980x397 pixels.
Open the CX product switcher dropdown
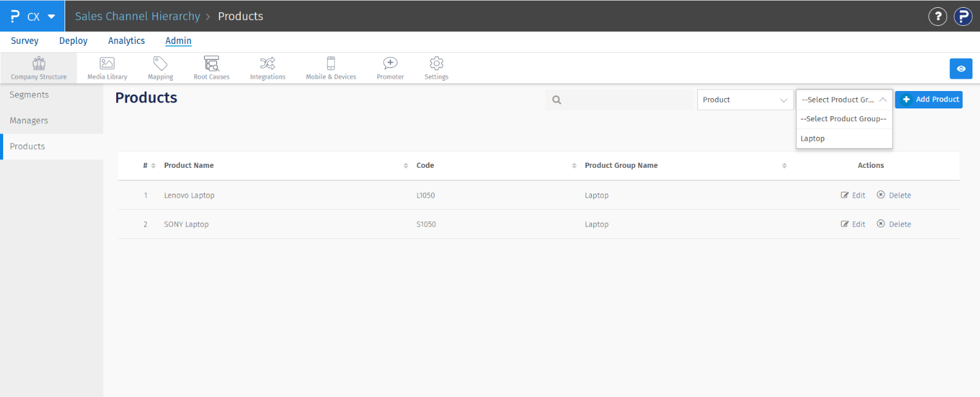coord(32,16)
